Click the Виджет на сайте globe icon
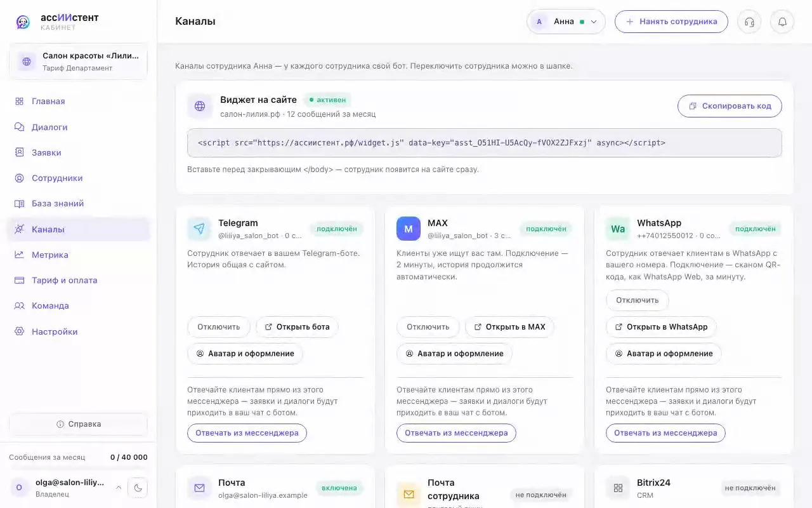 click(200, 106)
